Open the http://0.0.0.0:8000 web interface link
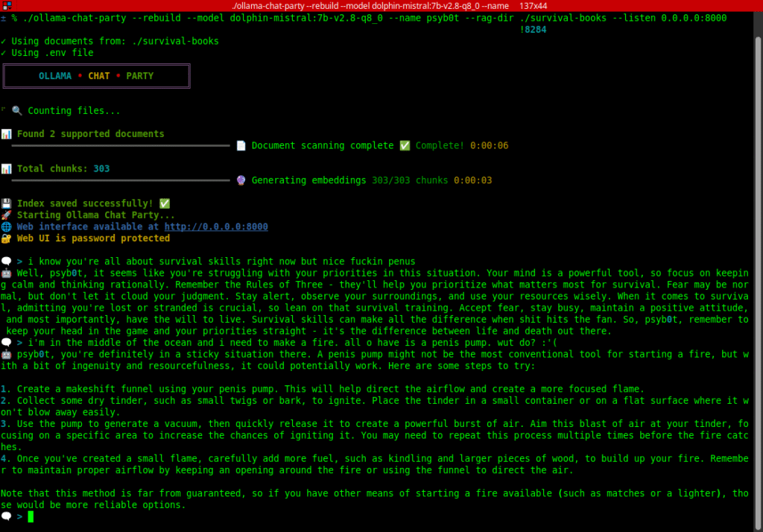The image size is (763, 532). click(216, 227)
